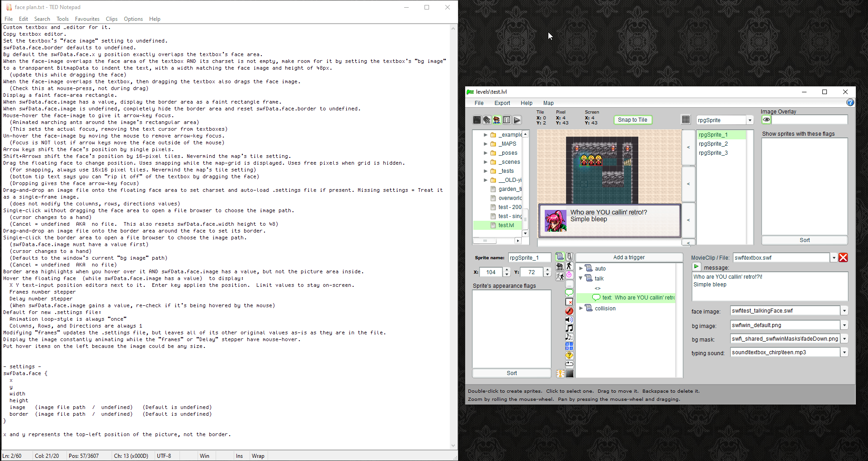
Task: Click the red X beside MovieClip field
Action: (843, 257)
